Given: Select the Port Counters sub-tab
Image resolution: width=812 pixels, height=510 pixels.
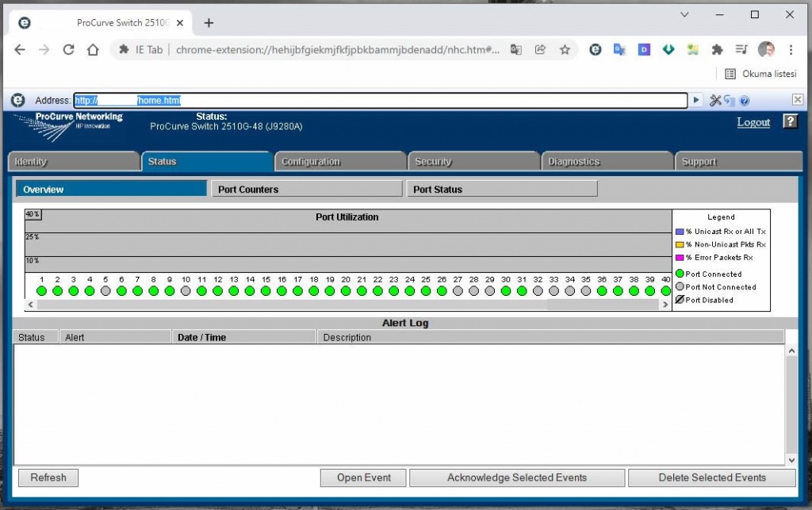Looking at the screenshot, I should coord(306,190).
